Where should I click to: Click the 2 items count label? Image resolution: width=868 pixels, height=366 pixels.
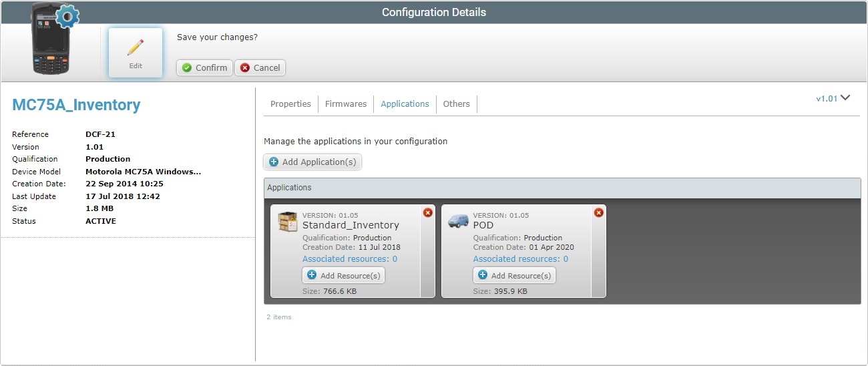point(279,317)
